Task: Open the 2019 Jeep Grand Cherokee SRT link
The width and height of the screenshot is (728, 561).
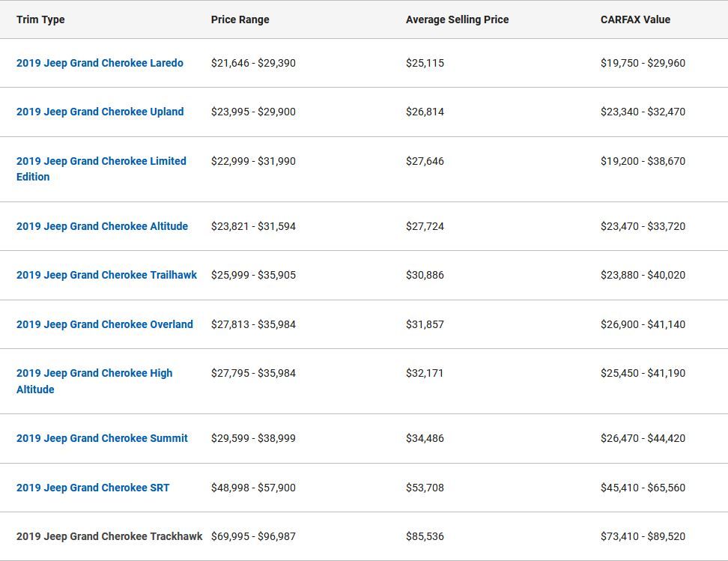Action: pos(93,488)
